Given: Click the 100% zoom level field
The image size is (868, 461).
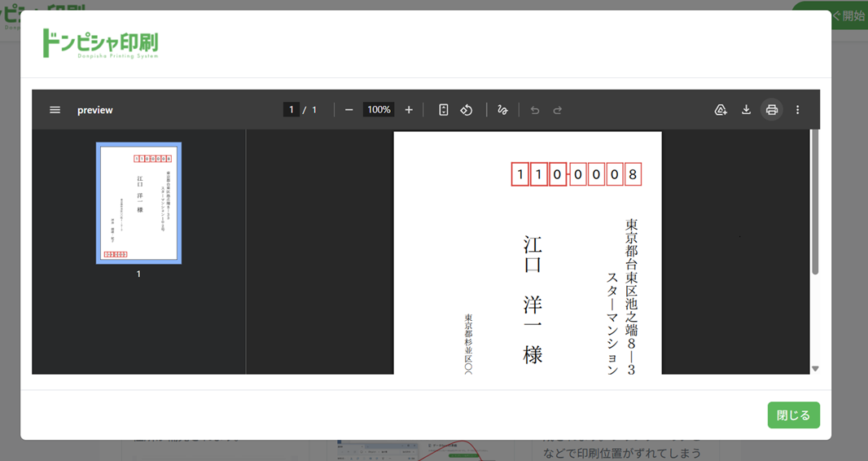Looking at the screenshot, I should (379, 110).
